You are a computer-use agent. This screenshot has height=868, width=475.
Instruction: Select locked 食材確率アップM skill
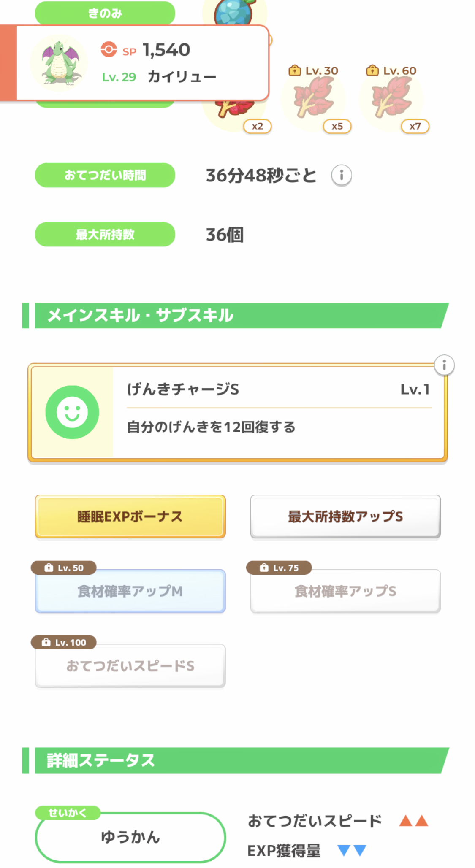click(x=130, y=591)
